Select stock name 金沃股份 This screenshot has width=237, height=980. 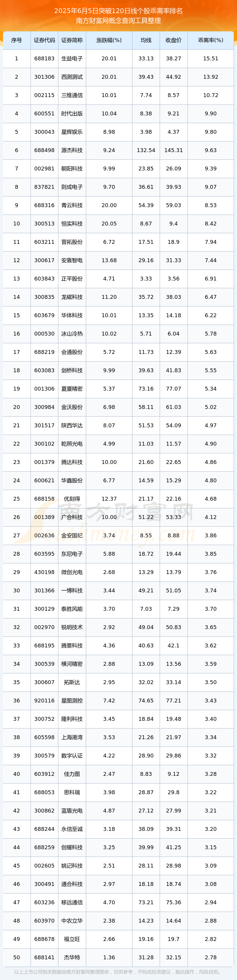click(x=72, y=407)
